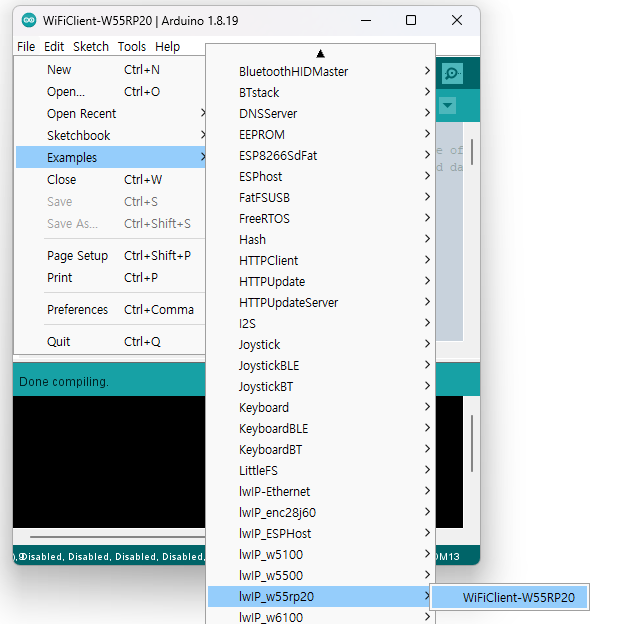This screenshot has width=617, height=624.
Task: Click the tab dropdown arrow button
Action: point(447,105)
